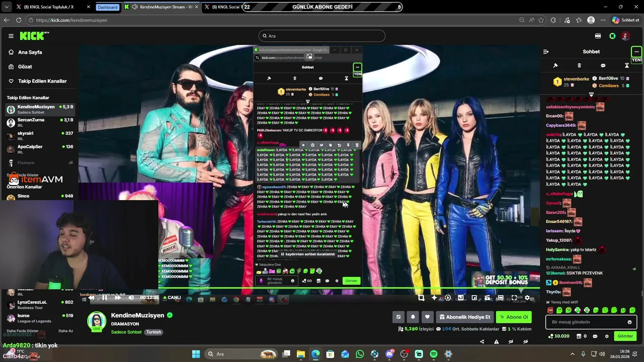This screenshot has width=644, height=362.
Task: Open skyrairl channel in sidebar
Action: tap(39, 136)
